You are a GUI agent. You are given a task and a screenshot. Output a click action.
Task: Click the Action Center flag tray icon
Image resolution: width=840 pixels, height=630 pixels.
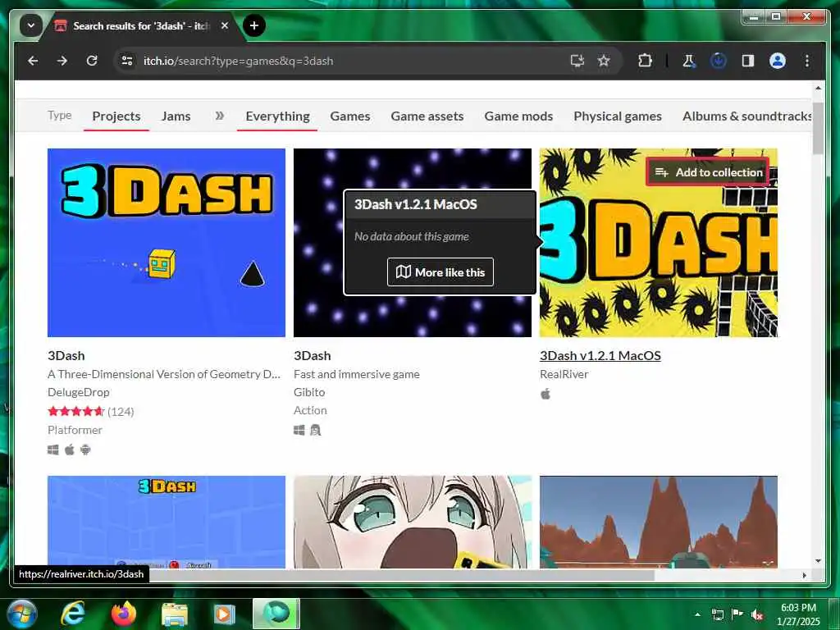(x=737, y=614)
